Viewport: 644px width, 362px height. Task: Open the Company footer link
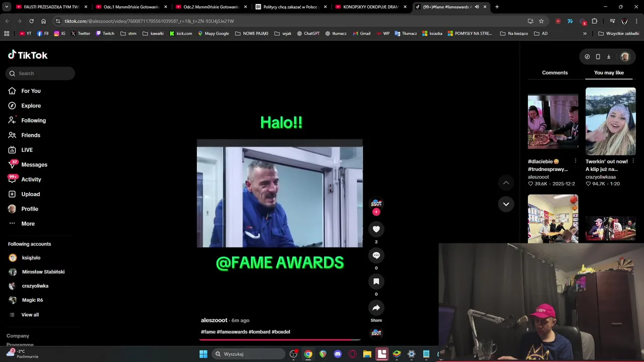click(x=18, y=336)
